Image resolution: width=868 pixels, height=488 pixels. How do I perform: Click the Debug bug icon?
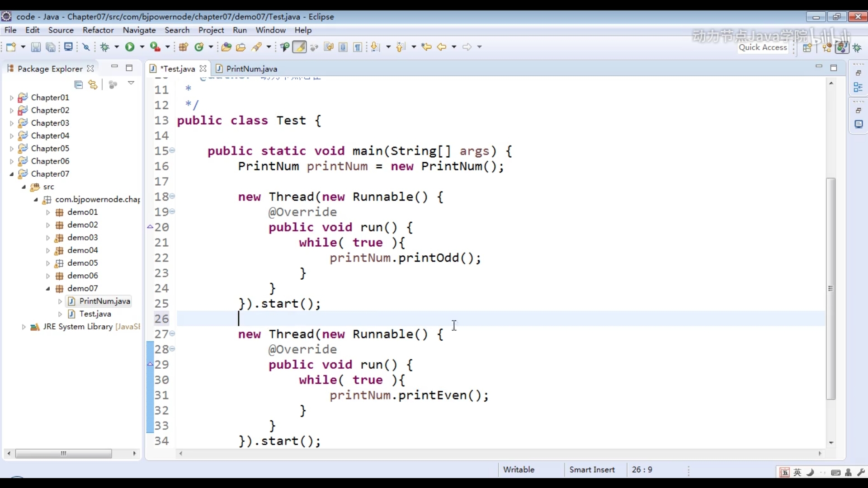point(105,47)
